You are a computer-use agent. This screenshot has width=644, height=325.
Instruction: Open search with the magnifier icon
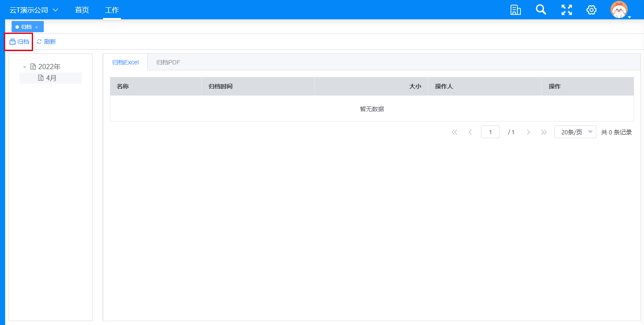point(541,10)
